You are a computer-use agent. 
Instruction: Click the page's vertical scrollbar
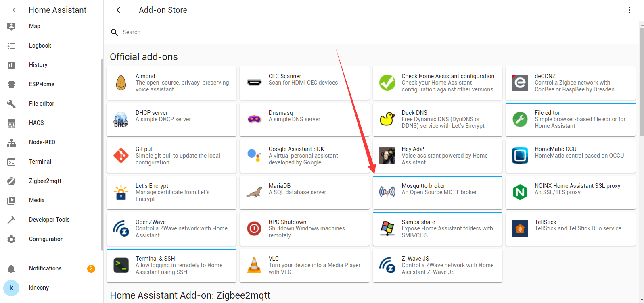coord(641,81)
